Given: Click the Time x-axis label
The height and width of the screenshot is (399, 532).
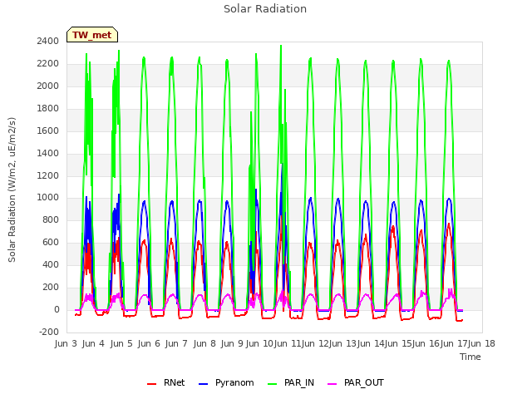Looking at the screenshot, I should pos(470,357).
